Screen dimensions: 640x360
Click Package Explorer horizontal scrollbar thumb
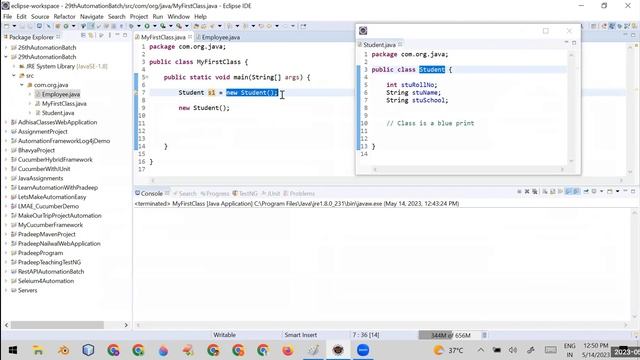pos(57,325)
